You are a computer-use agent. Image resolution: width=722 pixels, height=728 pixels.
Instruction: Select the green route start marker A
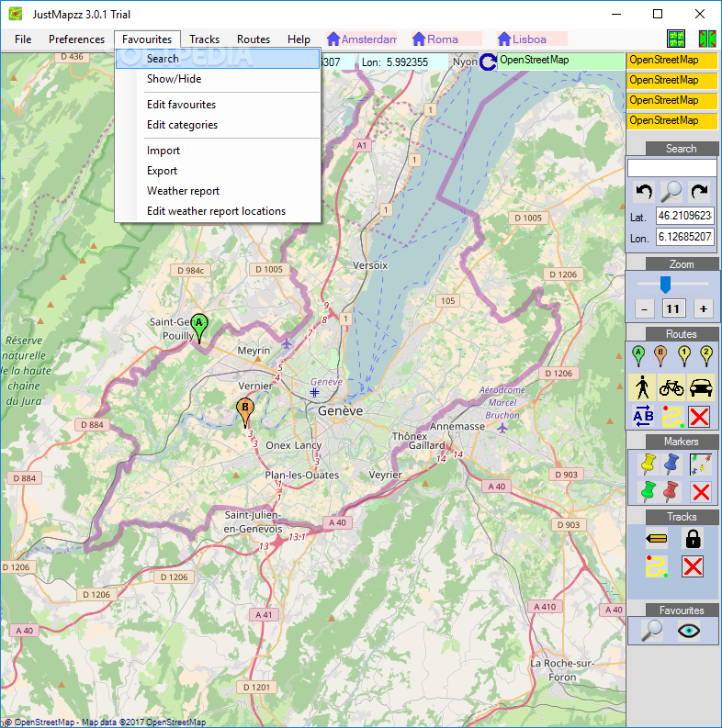638,356
